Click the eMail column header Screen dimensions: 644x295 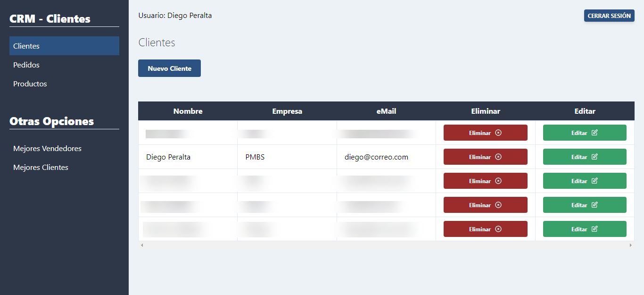click(x=386, y=111)
